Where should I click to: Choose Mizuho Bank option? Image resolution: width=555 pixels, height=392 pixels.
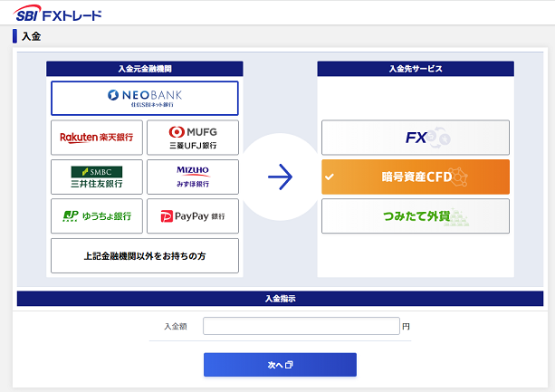(193, 177)
